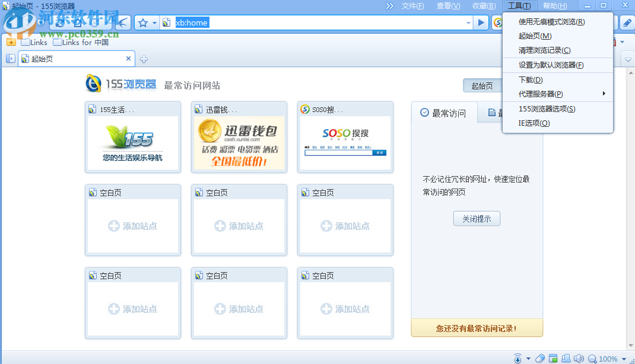635x364 pixels.
Task: Click the add-to-favorites folder icon in the bookmarks bar
Action: coord(11,42)
